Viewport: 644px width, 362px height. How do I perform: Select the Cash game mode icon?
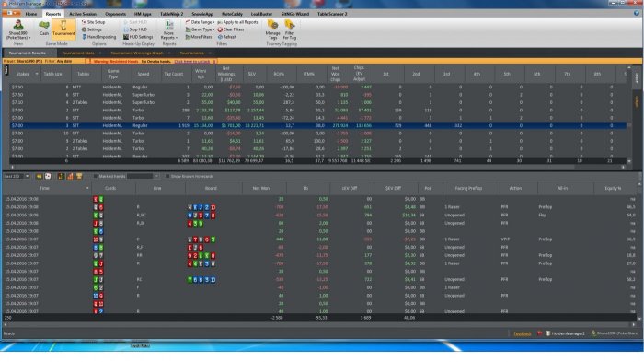point(44,29)
